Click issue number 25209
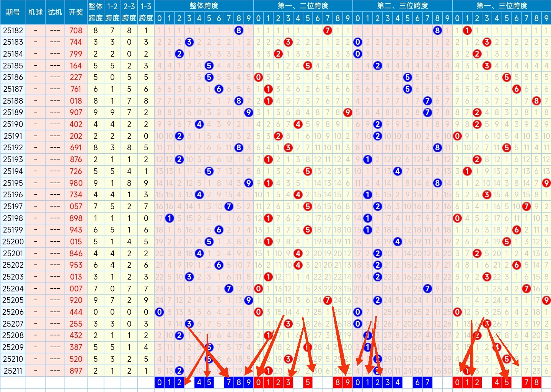This screenshot has height=392, width=551. coord(13,347)
